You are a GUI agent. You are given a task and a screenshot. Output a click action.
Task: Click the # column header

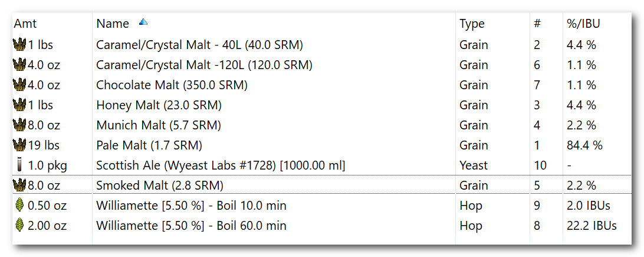(x=537, y=24)
